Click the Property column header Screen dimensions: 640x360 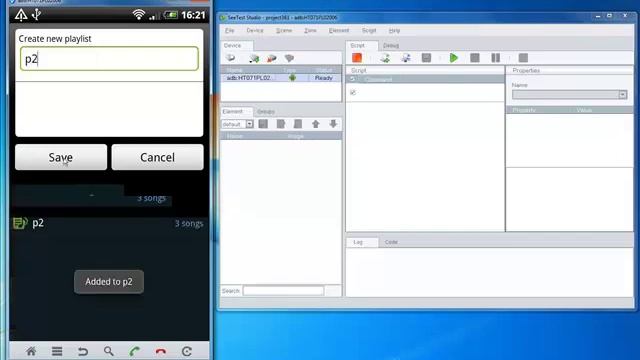[524, 110]
